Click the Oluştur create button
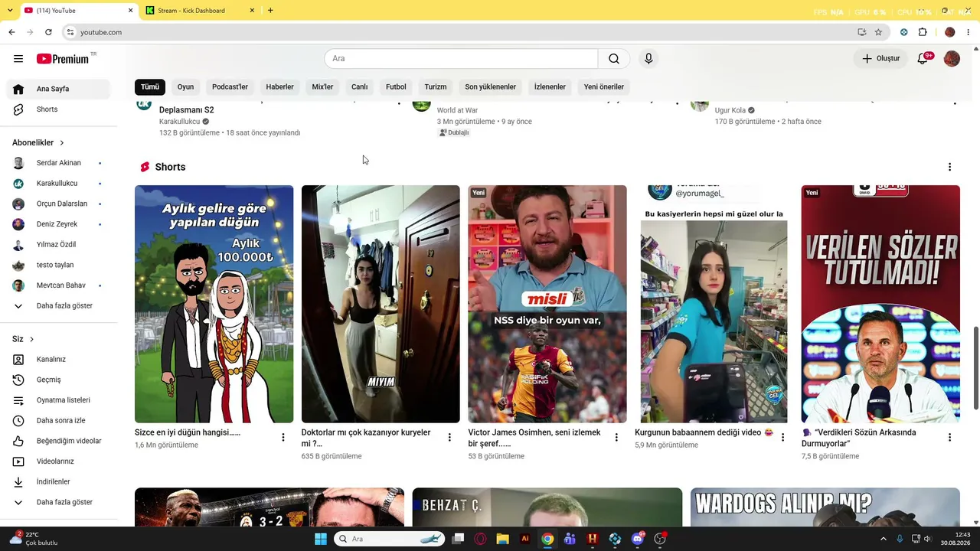 coord(880,59)
